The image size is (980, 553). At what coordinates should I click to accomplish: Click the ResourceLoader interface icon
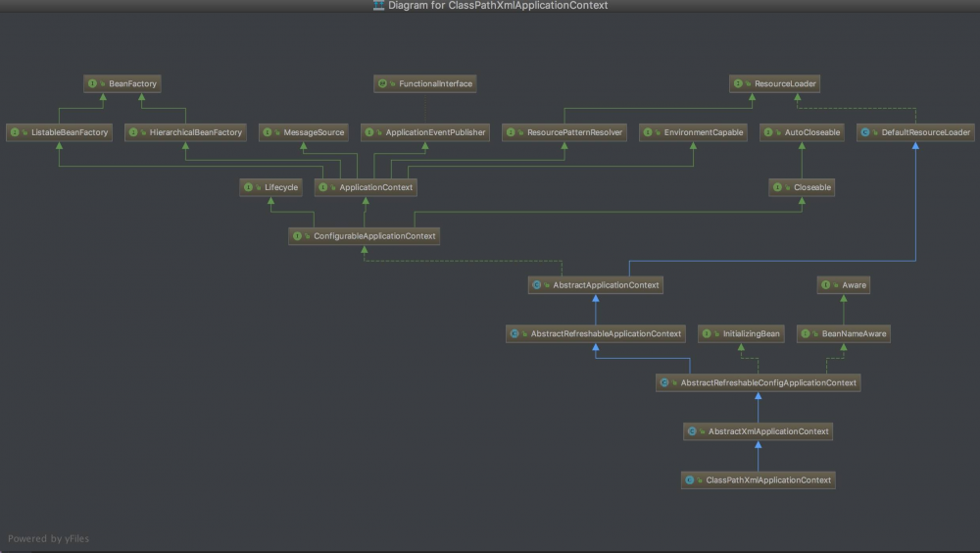[x=738, y=83]
